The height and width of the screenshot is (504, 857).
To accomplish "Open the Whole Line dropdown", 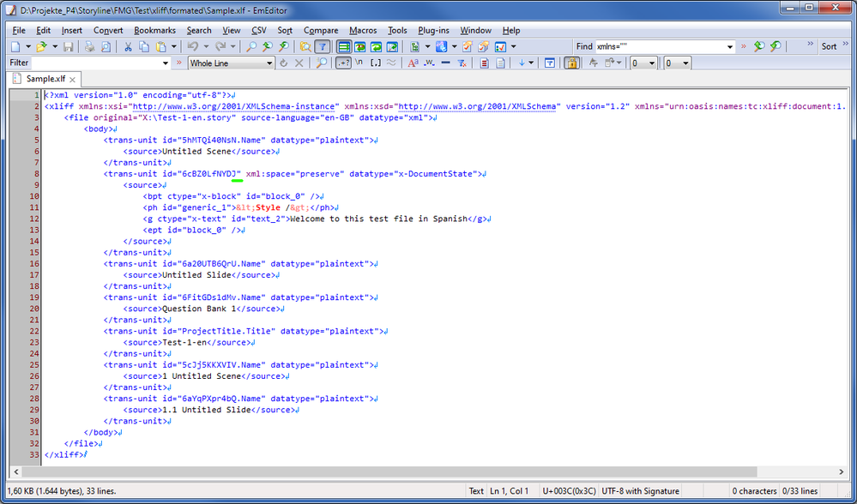I will point(269,63).
